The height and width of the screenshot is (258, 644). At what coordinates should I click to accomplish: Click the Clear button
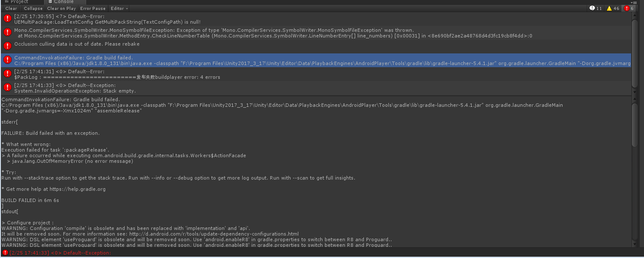[11, 8]
